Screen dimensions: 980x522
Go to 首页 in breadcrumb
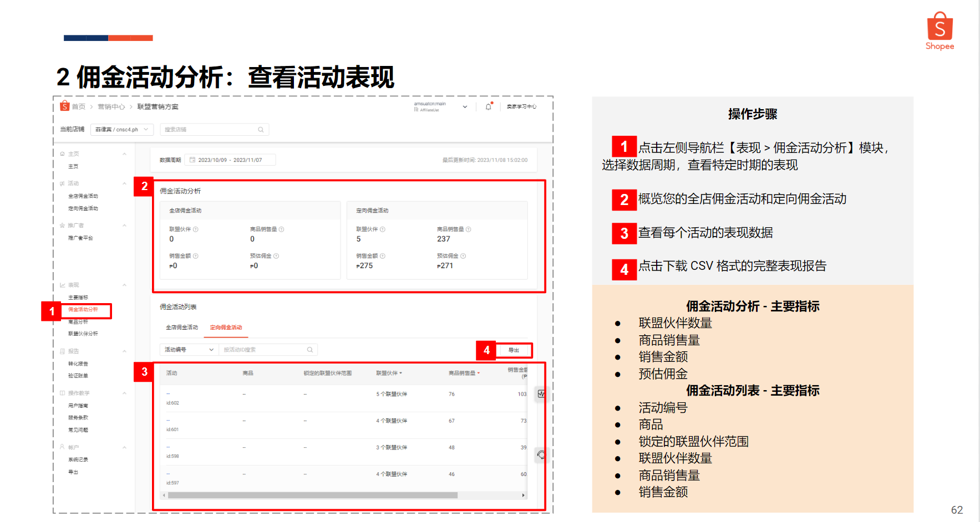(79, 106)
